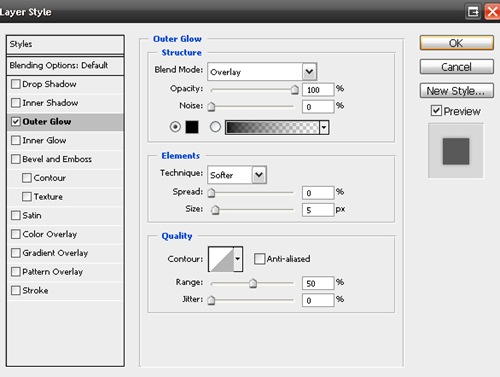Click the Size value field

click(x=318, y=210)
